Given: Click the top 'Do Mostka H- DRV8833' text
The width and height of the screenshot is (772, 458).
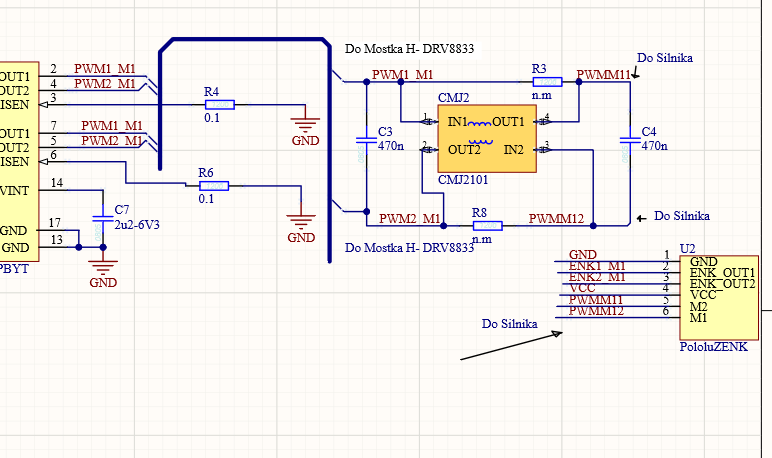Looking at the screenshot, I should pyautogui.click(x=408, y=48).
